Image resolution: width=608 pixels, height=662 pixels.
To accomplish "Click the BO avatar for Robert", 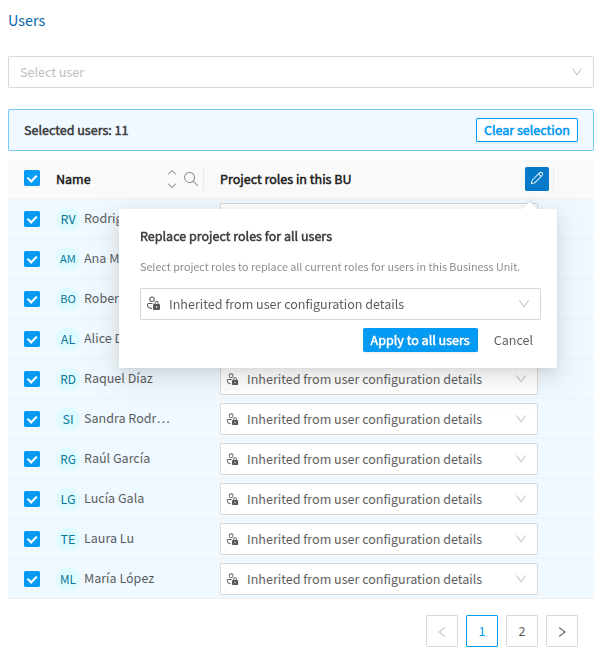I will pos(68,299).
